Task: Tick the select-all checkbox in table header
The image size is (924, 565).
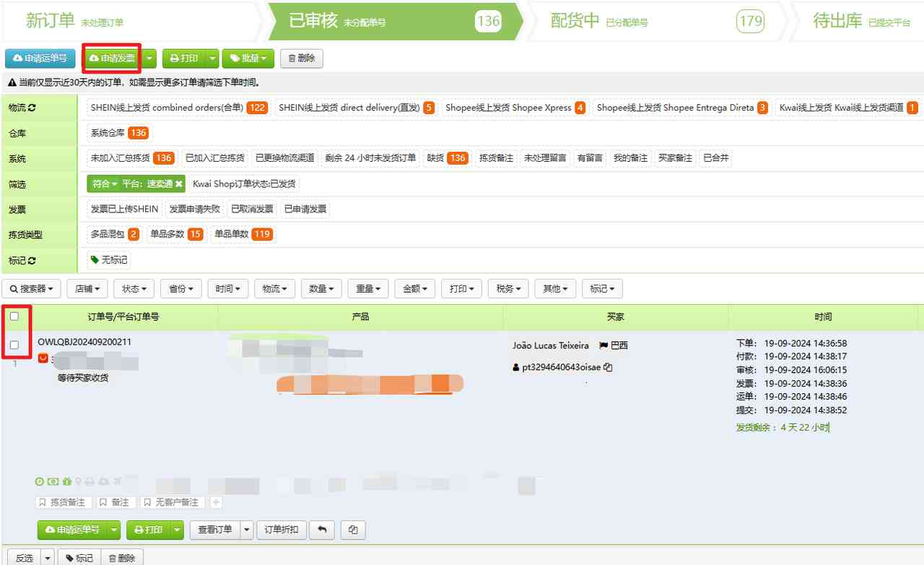Action: pos(14,316)
